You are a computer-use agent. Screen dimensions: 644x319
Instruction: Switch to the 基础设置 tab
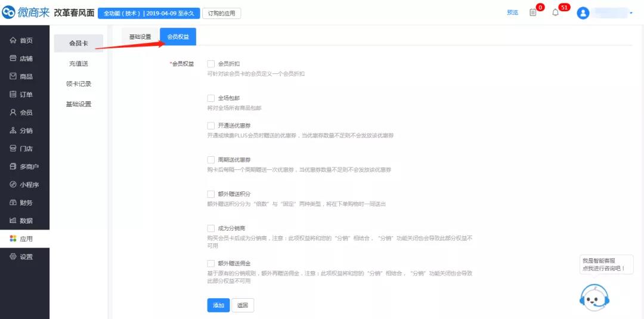coord(140,37)
